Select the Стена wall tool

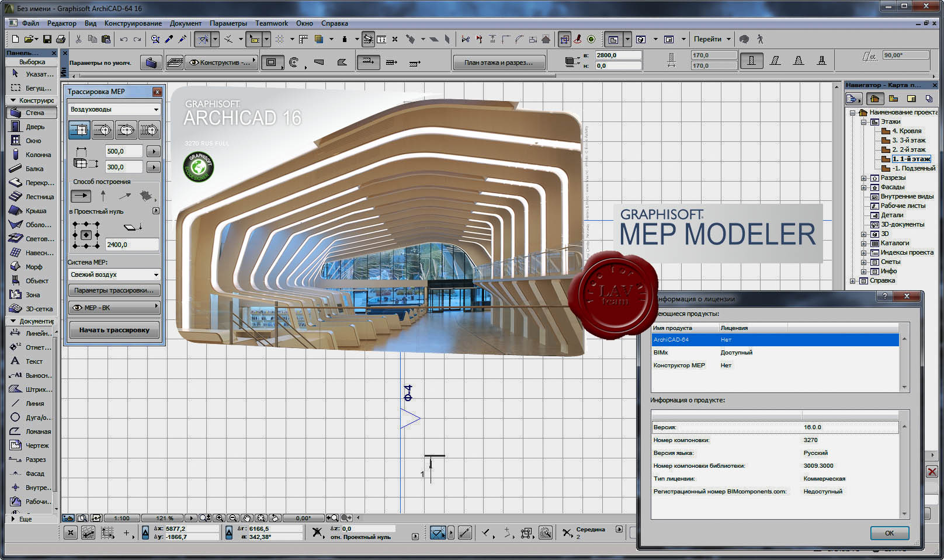point(32,113)
